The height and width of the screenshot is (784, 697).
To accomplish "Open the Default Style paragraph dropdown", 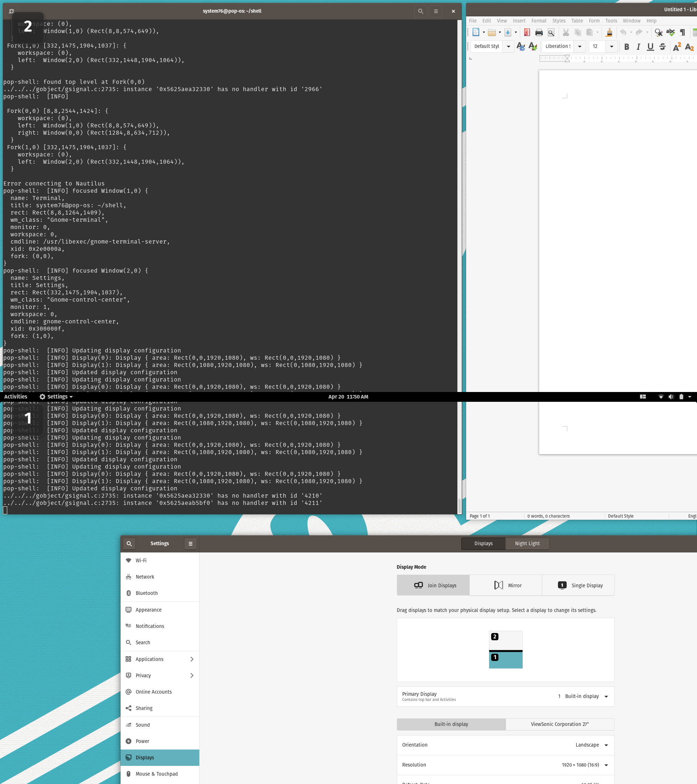I will 508,46.
